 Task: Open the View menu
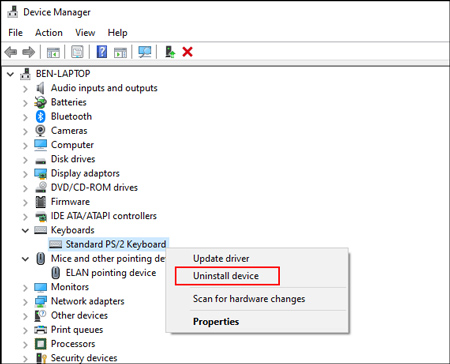[x=85, y=33]
